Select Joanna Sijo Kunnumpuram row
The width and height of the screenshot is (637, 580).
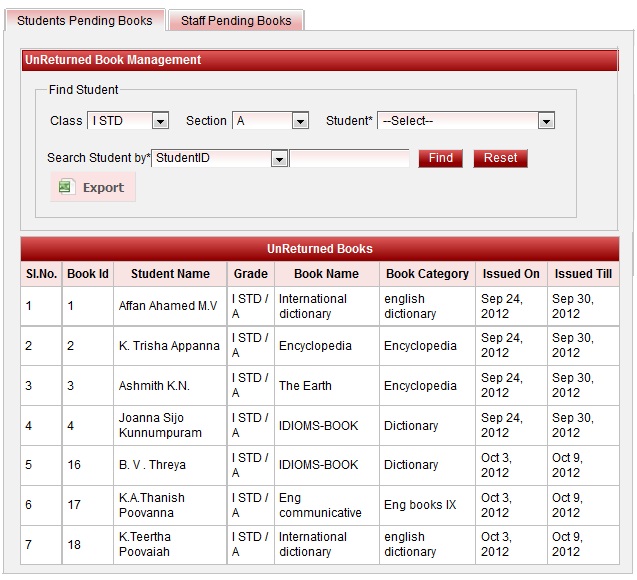coord(160,426)
